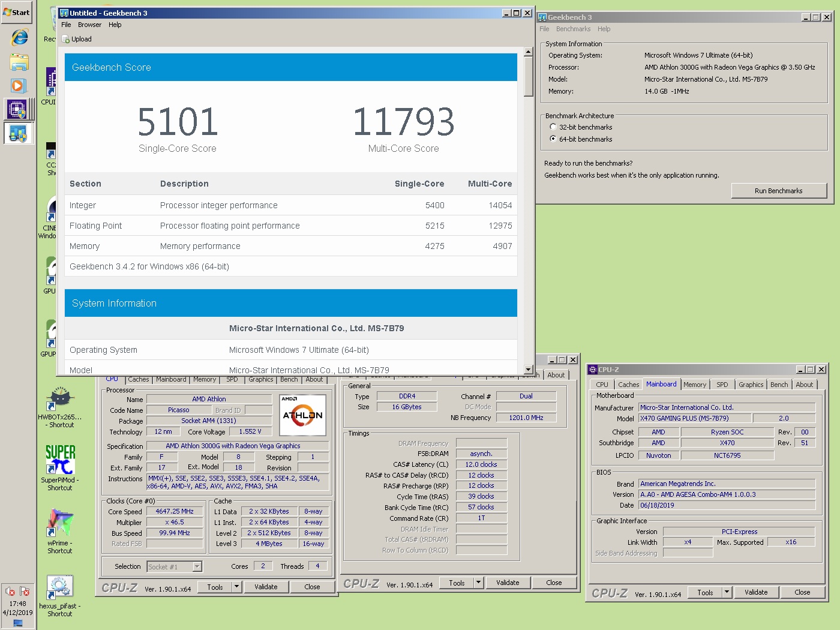This screenshot has height=630, width=840.
Task: Launch Internet Explorer from the taskbar
Action: pyautogui.click(x=19, y=37)
